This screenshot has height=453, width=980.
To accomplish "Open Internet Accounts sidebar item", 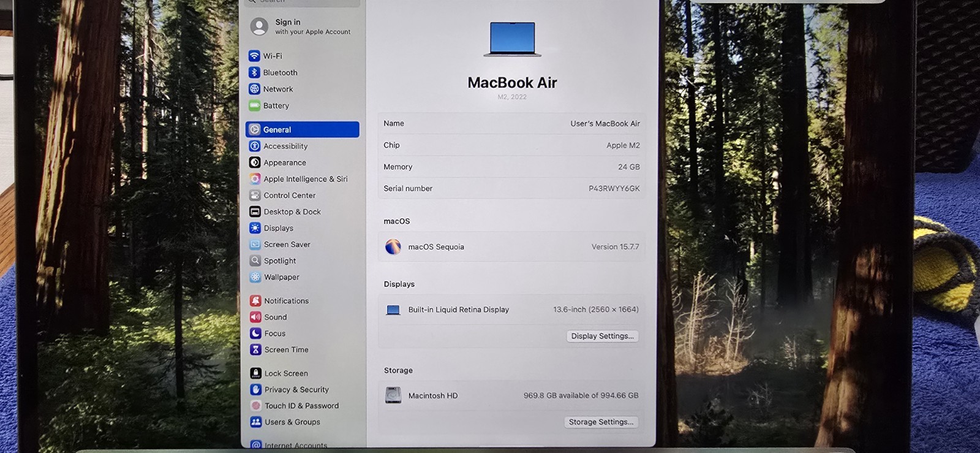I will tap(289, 446).
